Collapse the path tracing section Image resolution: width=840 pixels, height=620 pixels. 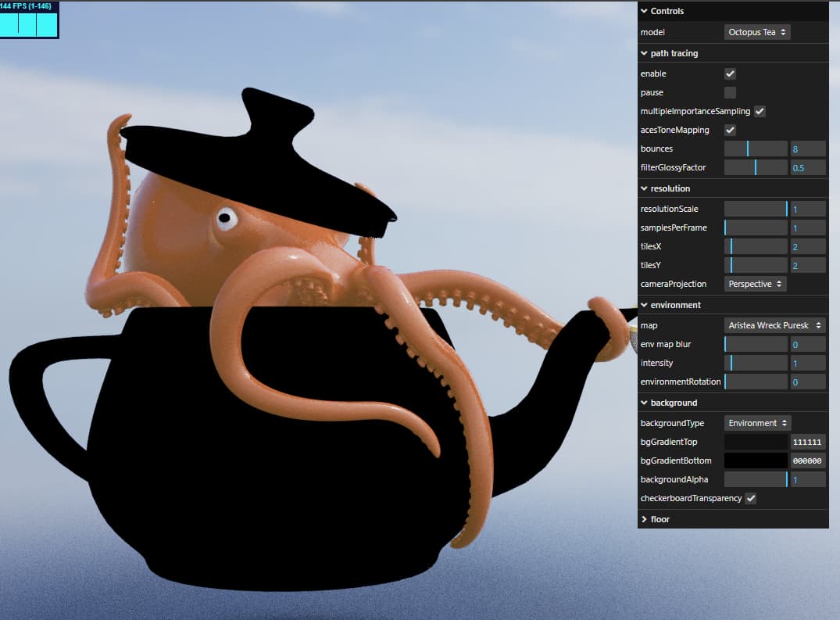tap(733, 53)
